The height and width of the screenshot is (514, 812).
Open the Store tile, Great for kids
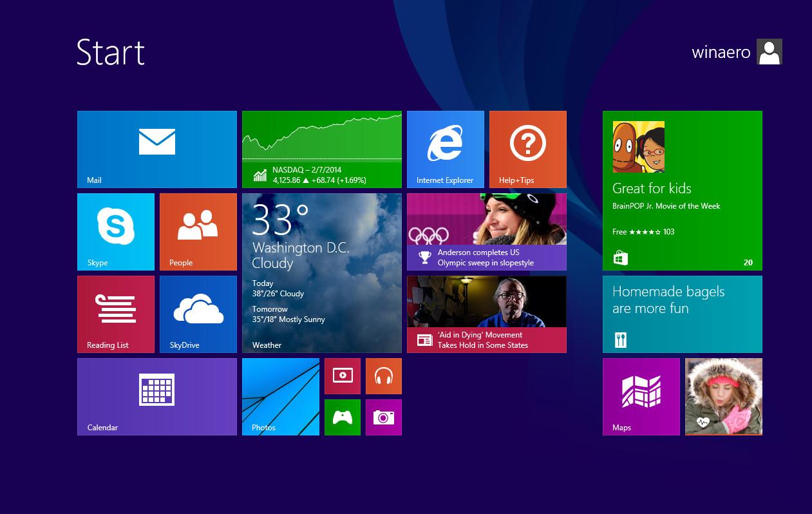click(683, 191)
